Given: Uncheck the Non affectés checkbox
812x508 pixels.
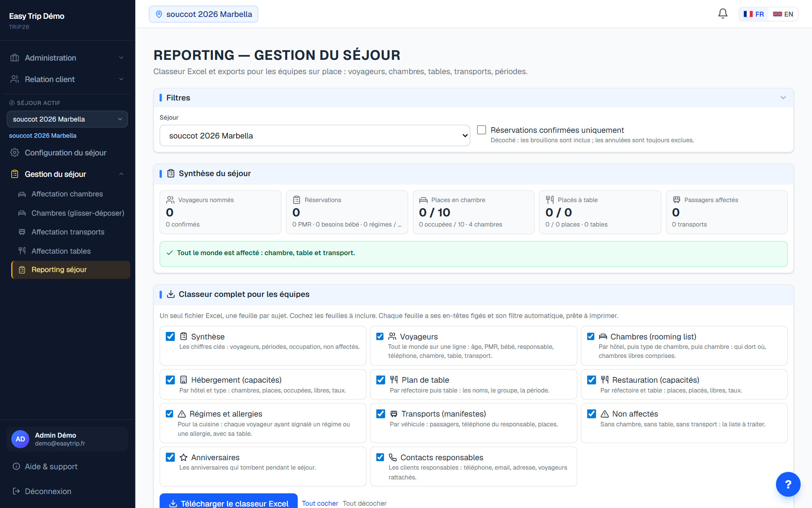Looking at the screenshot, I should coord(592,414).
